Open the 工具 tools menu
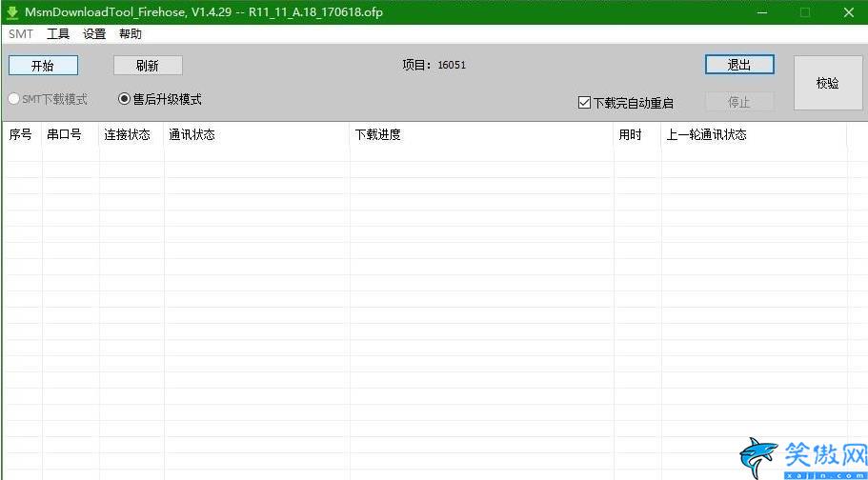This screenshot has width=868, height=480. point(58,33)
